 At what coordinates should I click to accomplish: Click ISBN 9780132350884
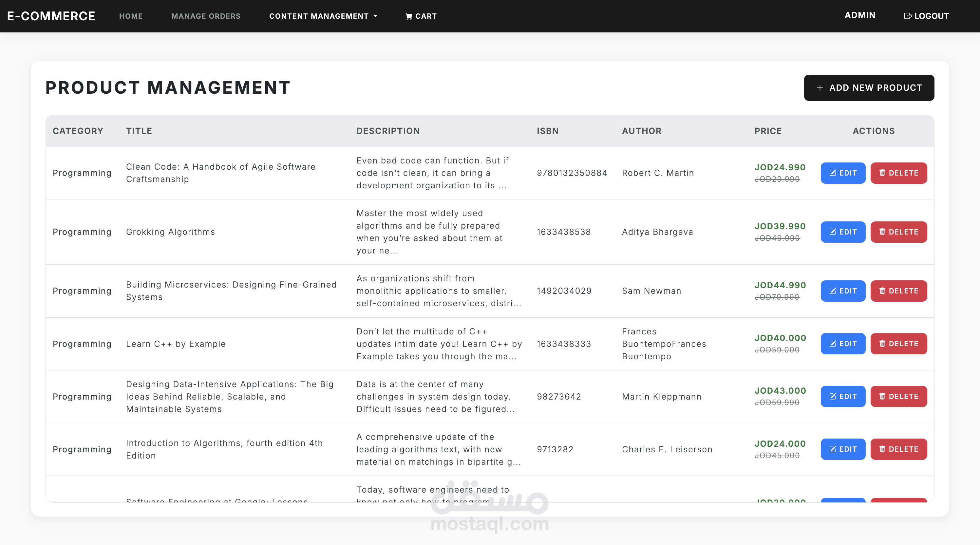point(572,173)
